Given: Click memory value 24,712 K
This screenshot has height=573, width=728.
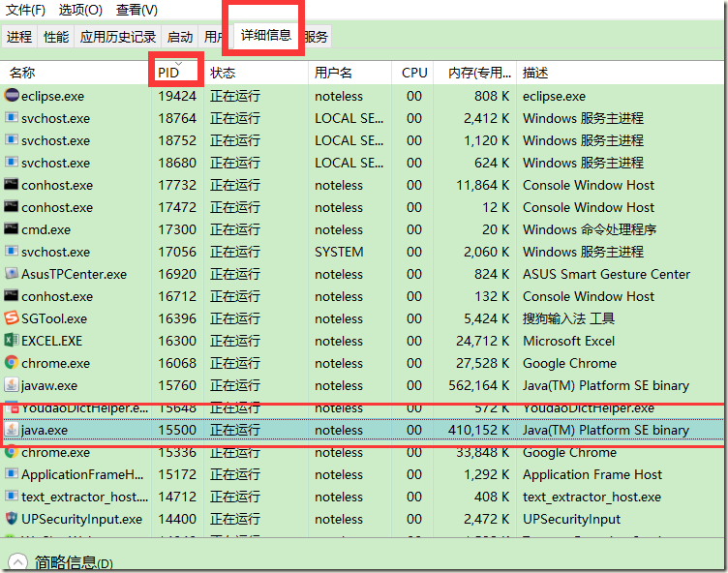Looking at the screenshot, I should coord(482,341).
